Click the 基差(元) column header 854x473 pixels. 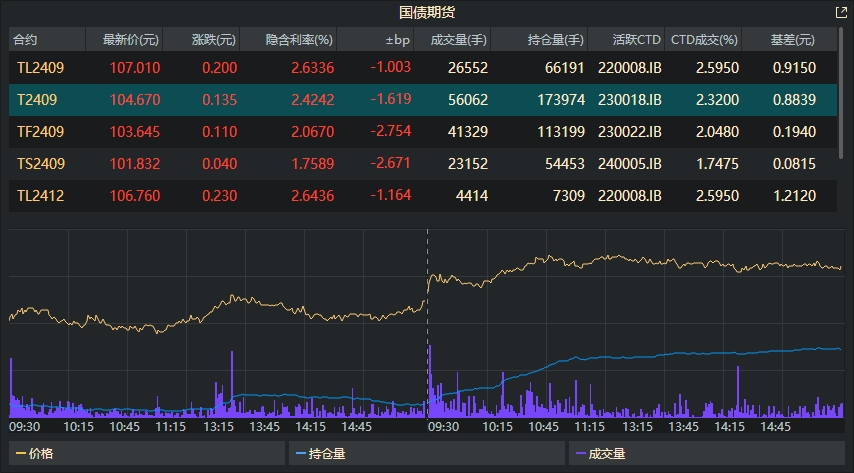click(792, 40)
